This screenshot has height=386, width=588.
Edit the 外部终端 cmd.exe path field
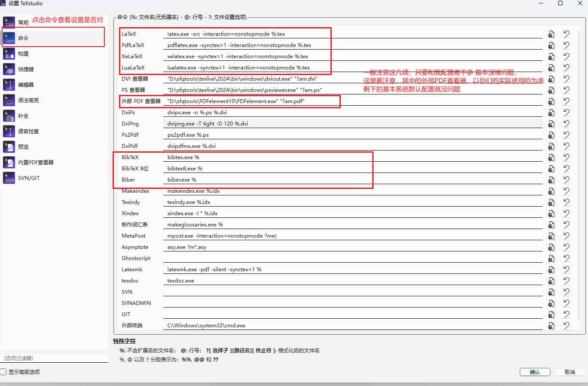[x=353, y=325]
